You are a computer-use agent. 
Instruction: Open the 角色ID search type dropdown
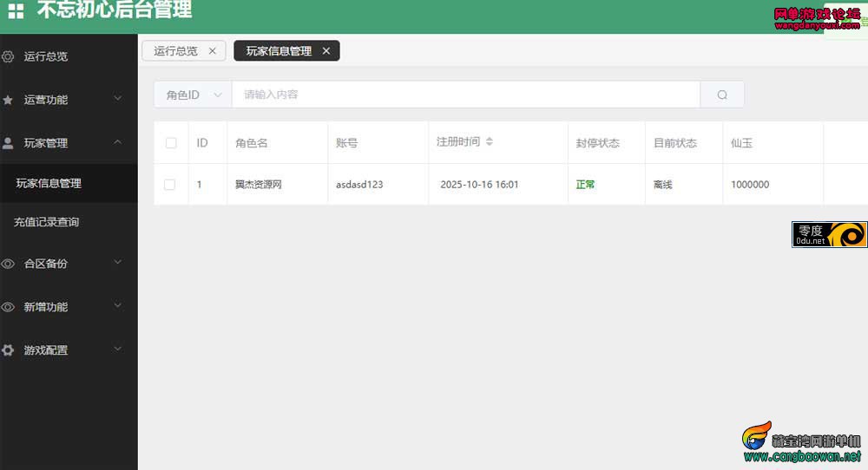[x=194, y=95]
